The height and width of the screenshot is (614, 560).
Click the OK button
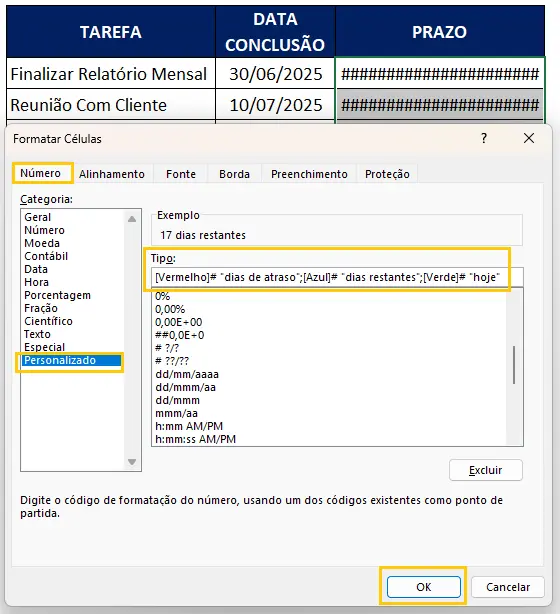point(424,587)
